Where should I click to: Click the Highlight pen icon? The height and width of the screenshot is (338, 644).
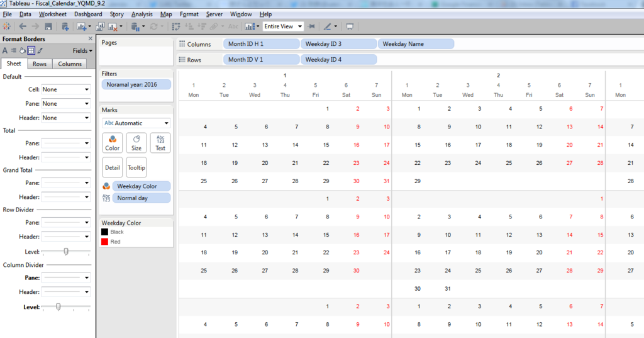[327, 26]
